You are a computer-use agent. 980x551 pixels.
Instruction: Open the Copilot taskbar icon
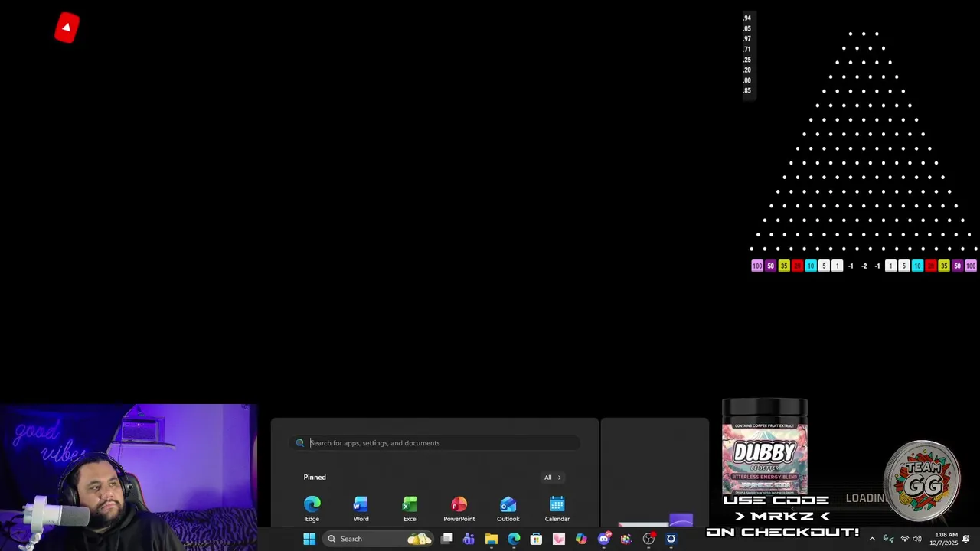coord(581,539)
